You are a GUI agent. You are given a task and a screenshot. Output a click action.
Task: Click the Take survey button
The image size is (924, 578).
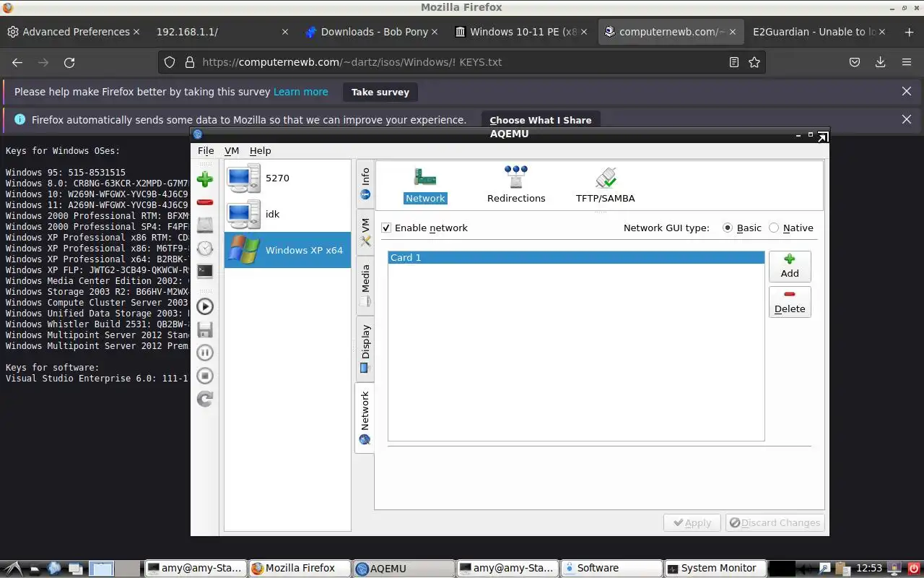tap(380, 92)
